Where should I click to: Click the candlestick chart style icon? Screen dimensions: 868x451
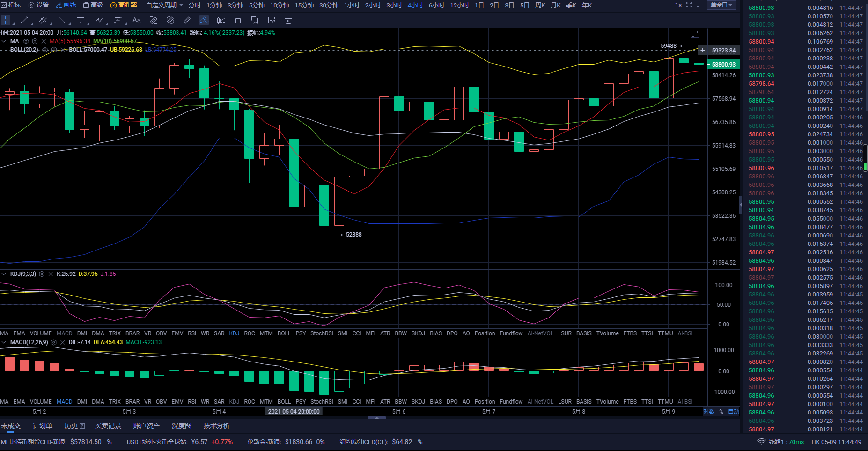[221, 20]
